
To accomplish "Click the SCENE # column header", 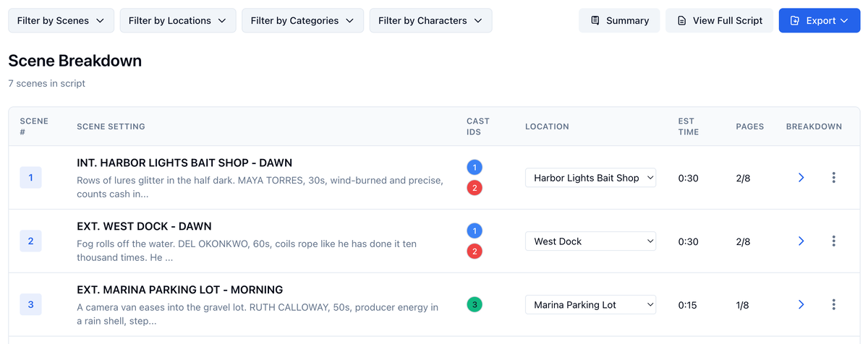I will click(x=34, y=126).
